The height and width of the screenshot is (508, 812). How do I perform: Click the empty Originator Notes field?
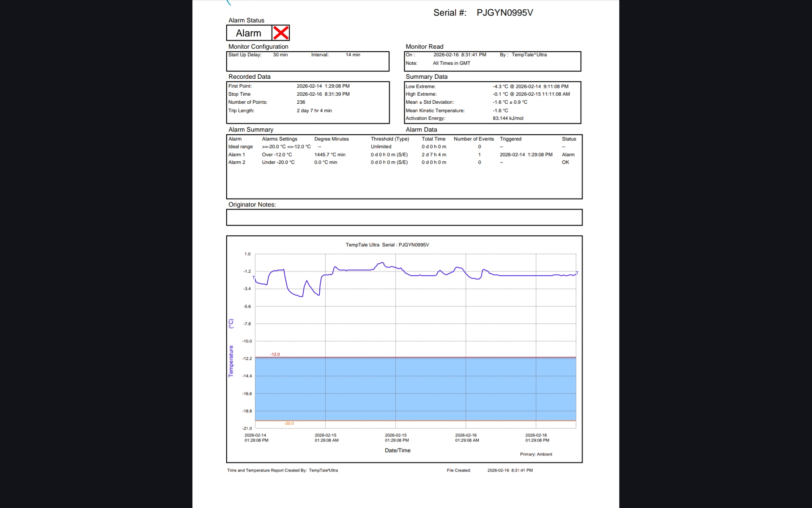coord(404,217)
